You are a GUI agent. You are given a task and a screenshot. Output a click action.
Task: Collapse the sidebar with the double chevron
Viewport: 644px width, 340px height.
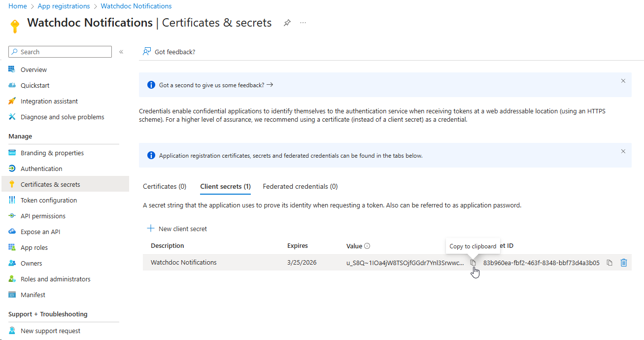pyautogui.click(x=121, y=52)
